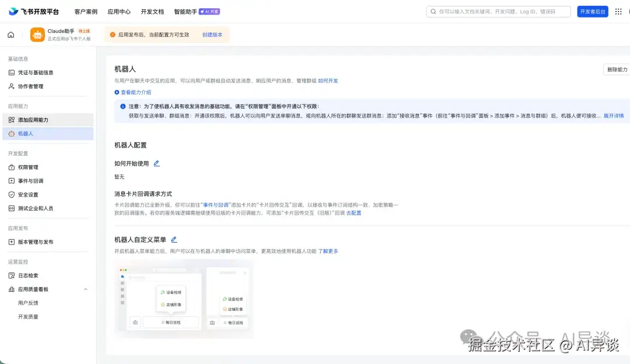This screenshot has width=630, height=364.
Task: Click the play icon next to 查看能力介绍
Action: click(x=117, y=92)
